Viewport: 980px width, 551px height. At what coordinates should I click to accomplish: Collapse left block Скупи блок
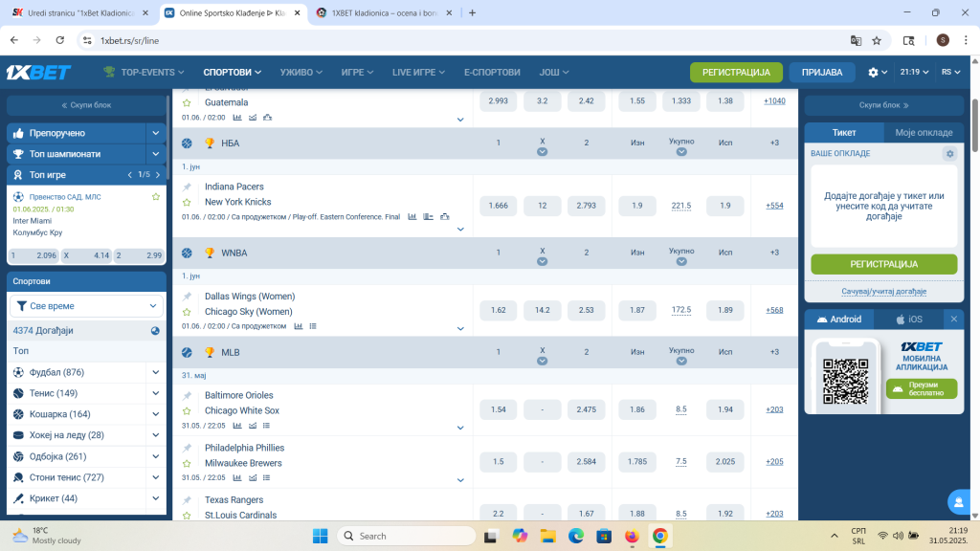click(x=86, y=105)
